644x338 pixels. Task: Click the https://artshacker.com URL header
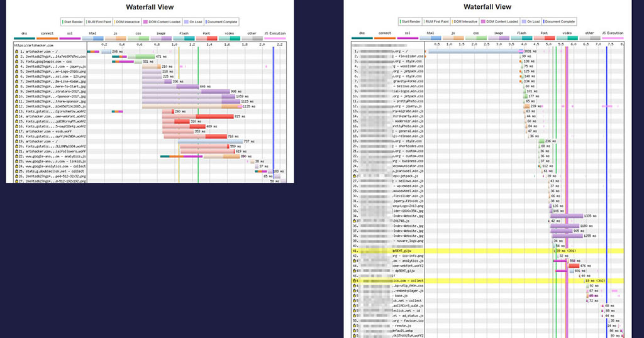click(34, 45)
